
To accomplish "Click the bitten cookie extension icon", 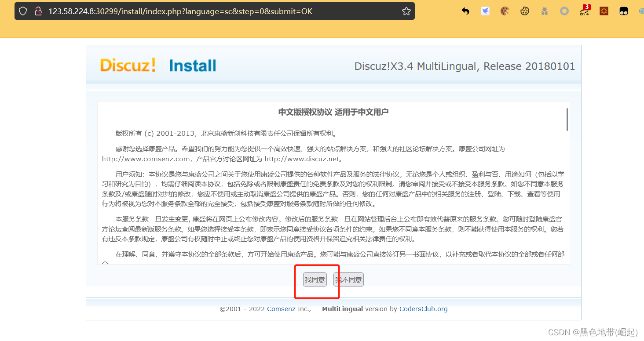I will pyautogui.click(x=505, y=11).
